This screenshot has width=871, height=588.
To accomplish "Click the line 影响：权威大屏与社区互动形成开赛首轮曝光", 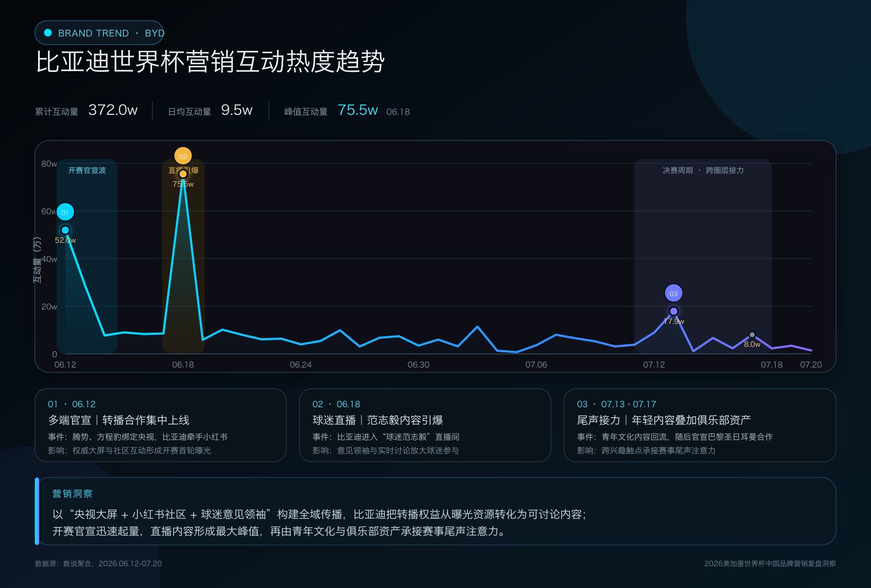I will (130, 450).
